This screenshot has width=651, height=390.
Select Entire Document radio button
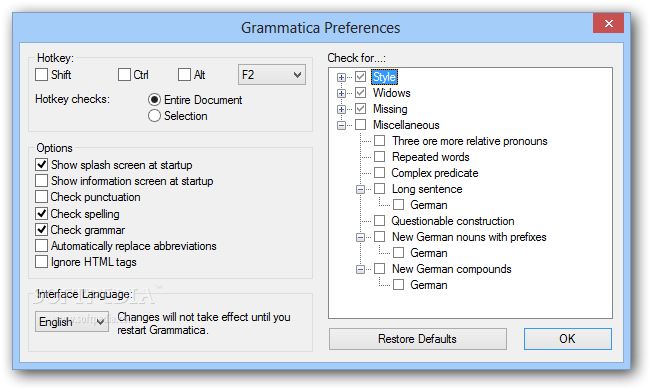[154, 100]
